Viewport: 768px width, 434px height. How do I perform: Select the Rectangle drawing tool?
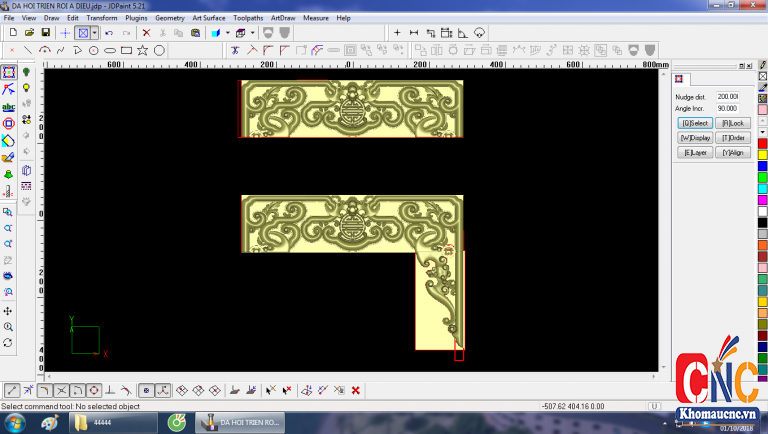[x=126, y=49]
